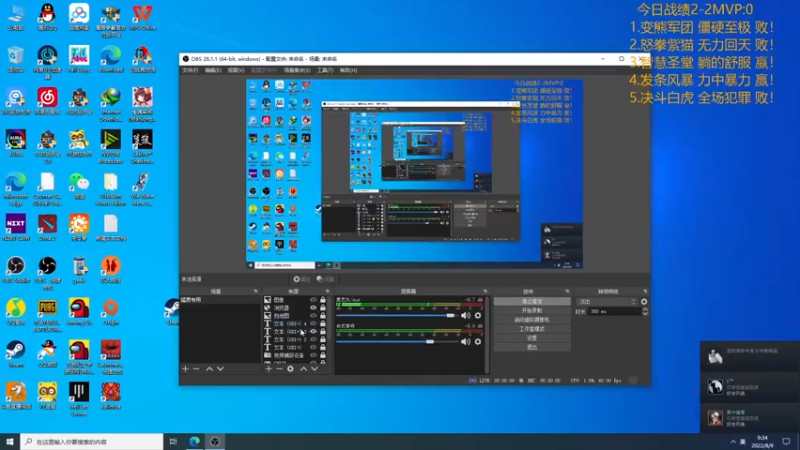Pop out the Audio Mixer dock panel
The width and height of the screenshot is (800, 450).
tap(485, 291)
